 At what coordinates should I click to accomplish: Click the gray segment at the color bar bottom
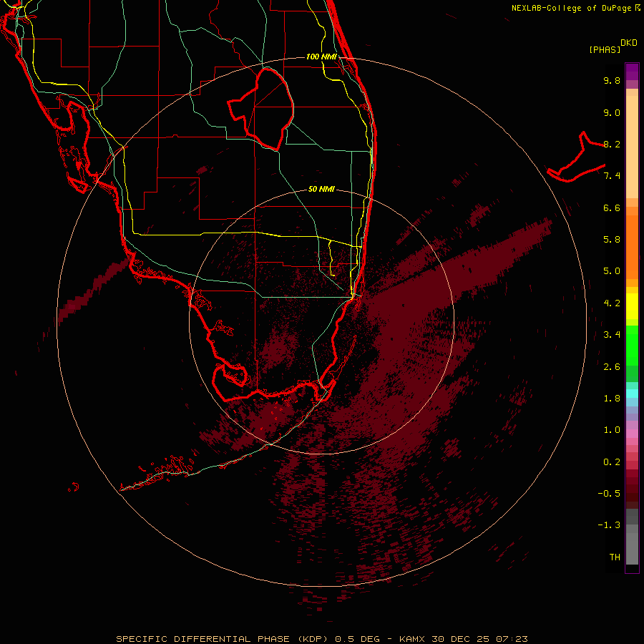(x=632, y=537)
